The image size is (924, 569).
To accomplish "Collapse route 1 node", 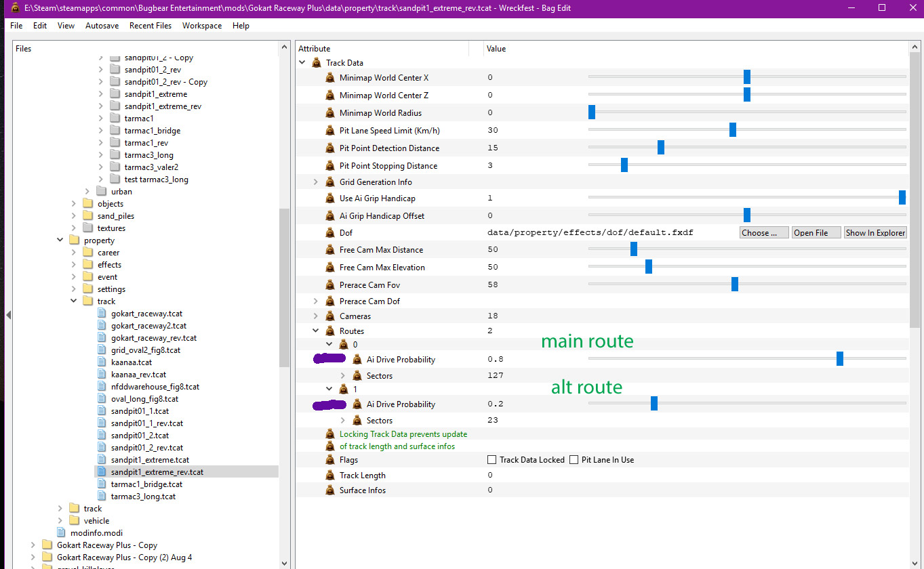I will (329, 389).
